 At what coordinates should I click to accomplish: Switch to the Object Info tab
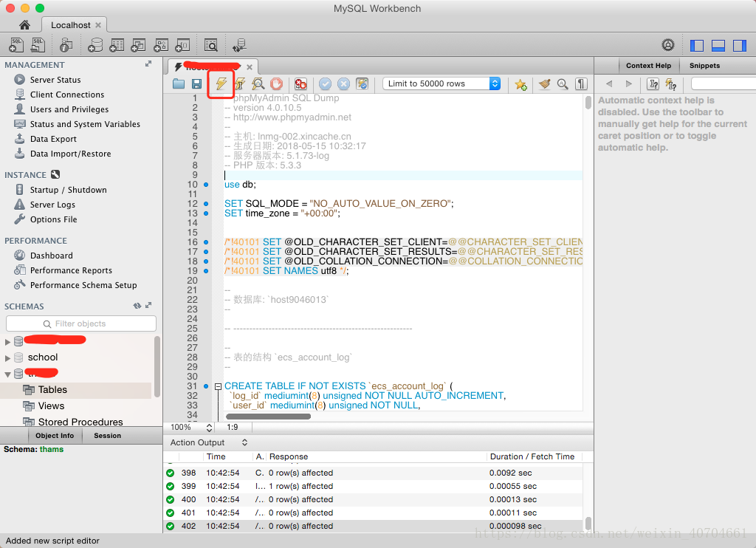pyautogui.click(x=55, y=436)
